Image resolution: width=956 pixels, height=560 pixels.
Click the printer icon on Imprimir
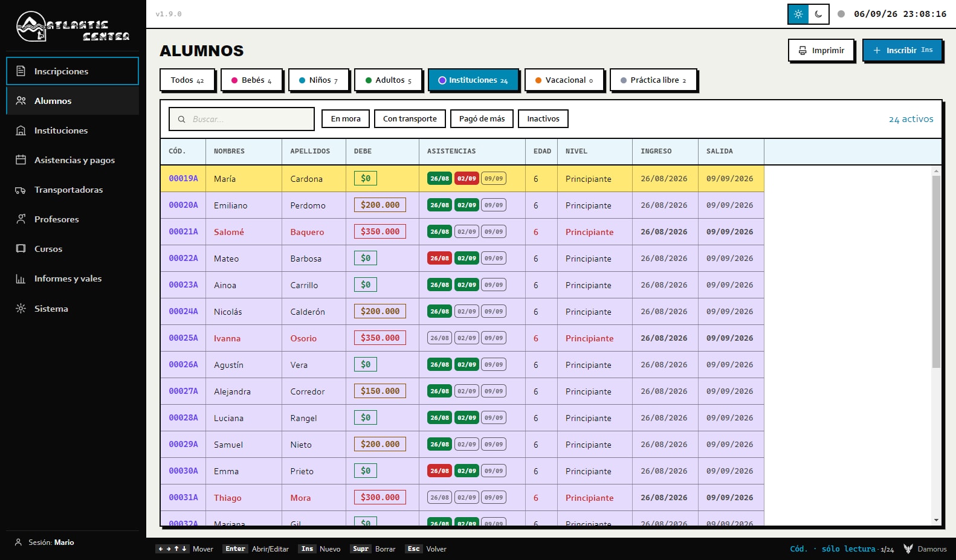click(x=803, y=51)
